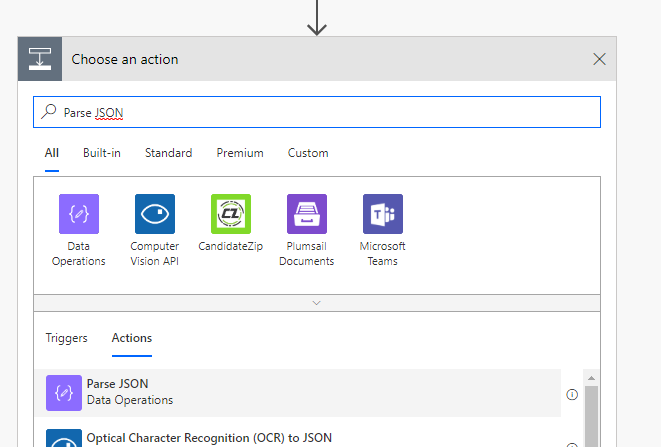Switch to the Custom tab
Viewport: 661px width, 447px height.
coord(308,153)
